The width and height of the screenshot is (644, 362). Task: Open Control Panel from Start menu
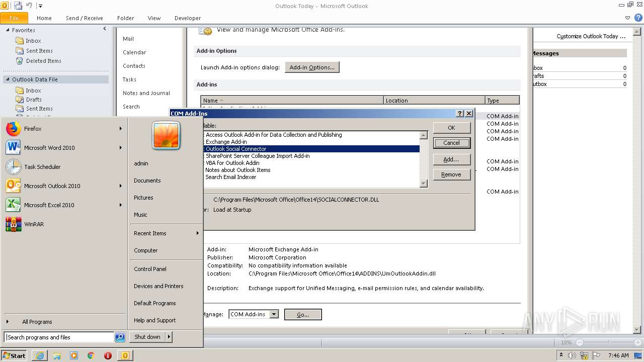tap(150, 269)
